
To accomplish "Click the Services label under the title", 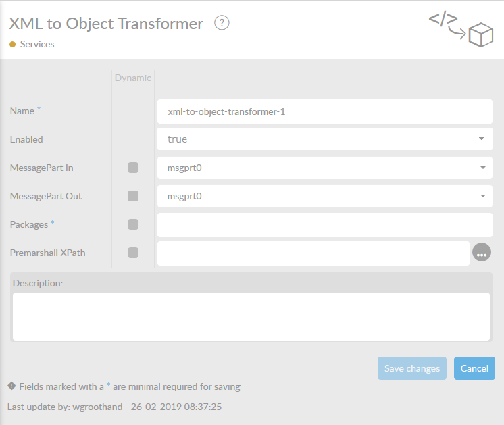I will [x=37, y=45].
